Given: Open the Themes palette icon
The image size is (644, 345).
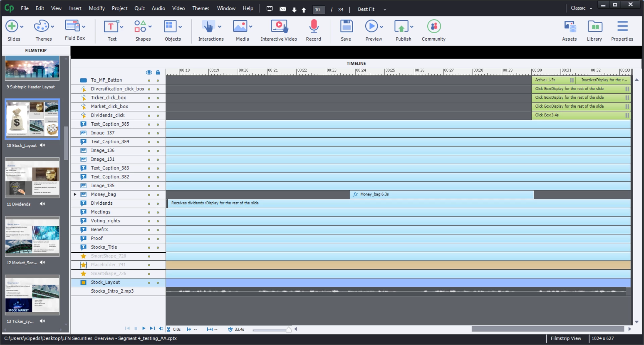Looking at the screenshot, I should (42, 26).
